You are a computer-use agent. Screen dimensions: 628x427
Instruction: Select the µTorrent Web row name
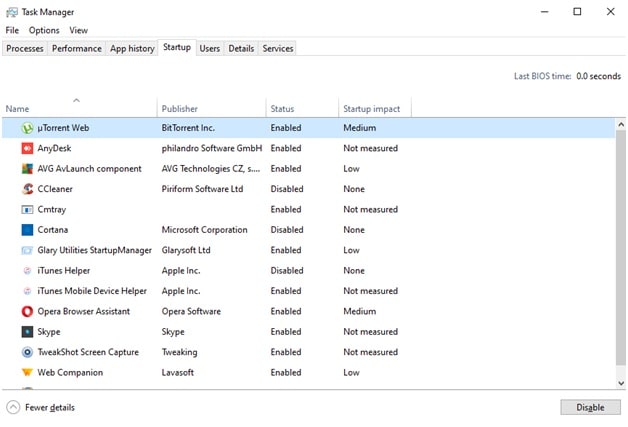point(63,128)
